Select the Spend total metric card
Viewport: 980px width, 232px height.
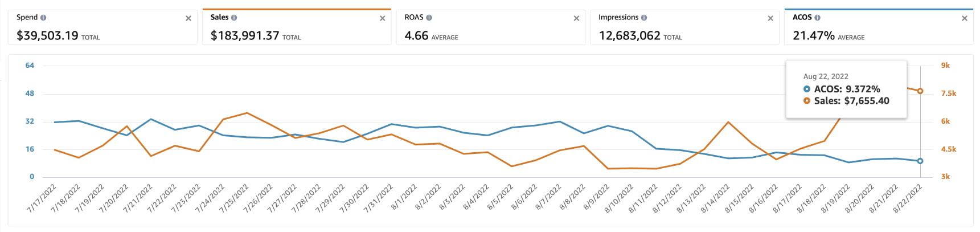102,32
